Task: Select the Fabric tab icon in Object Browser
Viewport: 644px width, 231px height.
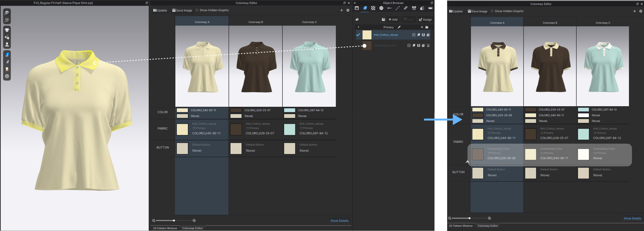Action: click(365, 8)
